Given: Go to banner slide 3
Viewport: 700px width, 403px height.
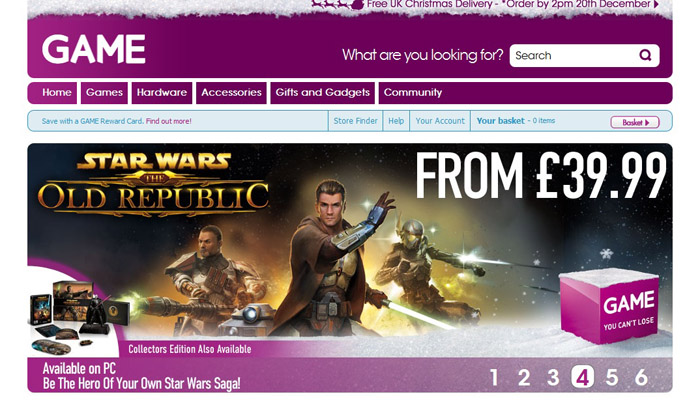Looking at the screenshot, I should [x=553, y=378].
